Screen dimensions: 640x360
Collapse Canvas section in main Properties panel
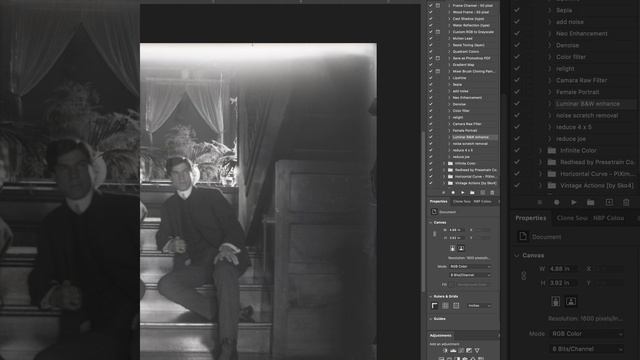coord(431,223)
